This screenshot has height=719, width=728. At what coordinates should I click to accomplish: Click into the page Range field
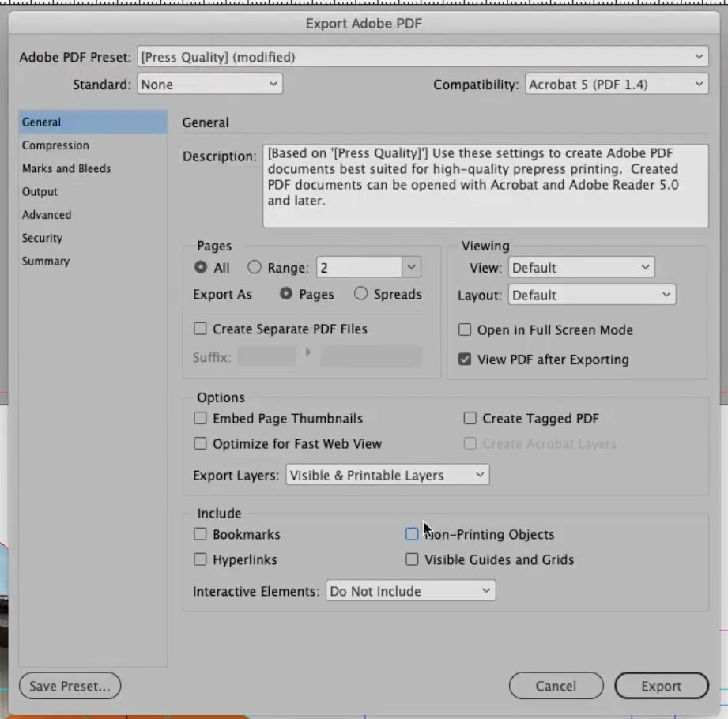tap(360, 267)
